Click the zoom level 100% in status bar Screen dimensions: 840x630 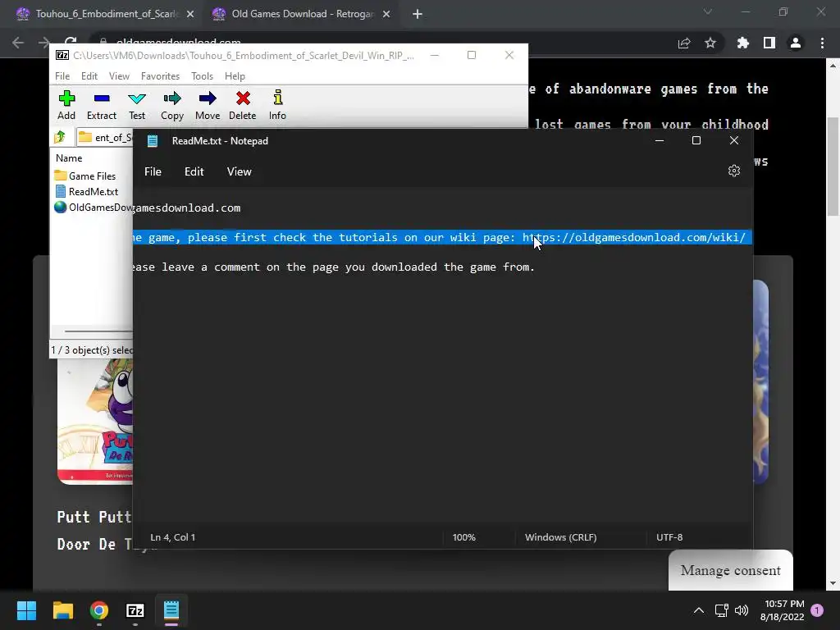pyautogui.click(x=464, y=536)
